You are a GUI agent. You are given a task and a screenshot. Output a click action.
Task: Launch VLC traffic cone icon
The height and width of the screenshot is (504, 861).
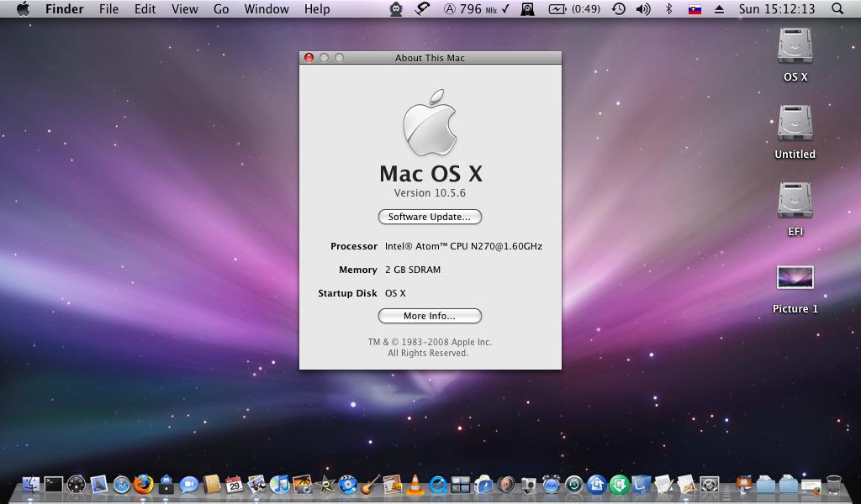[415, 485]
